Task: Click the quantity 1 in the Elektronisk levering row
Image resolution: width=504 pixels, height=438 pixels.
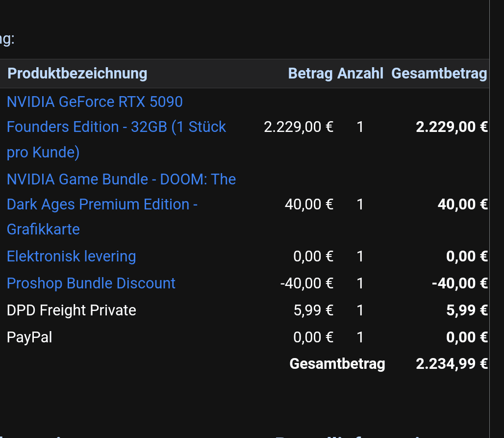Action: pos(360,256)
